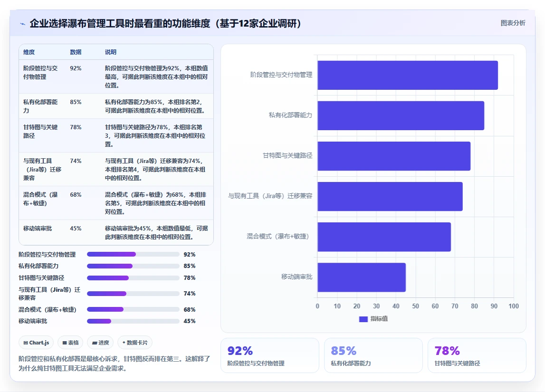The image size is (545, 392).
Task: Click the 阶段管控与交付物管理 chart bar
Action: [x=408, y=75]
